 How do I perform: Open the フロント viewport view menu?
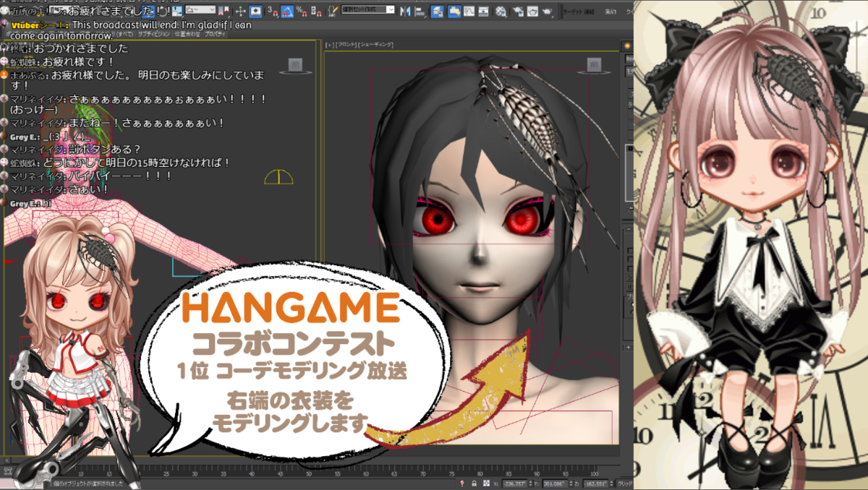click(347, 45)
